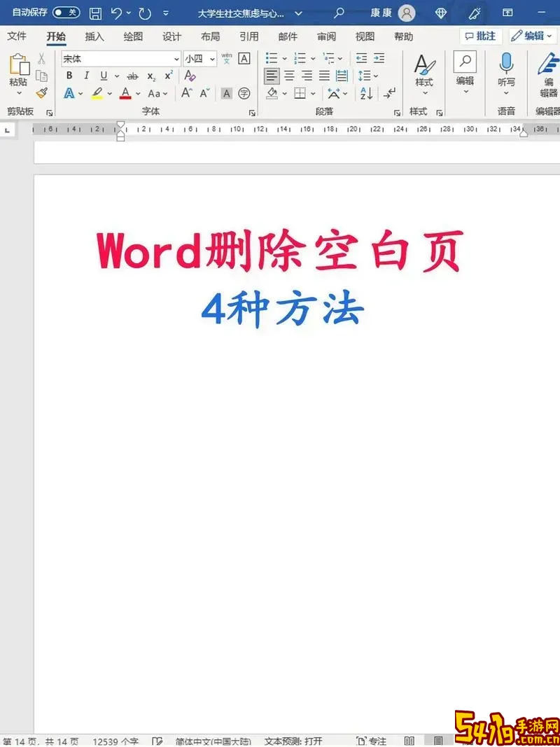Toggle Strikethrough formatting

coord(133,76)
